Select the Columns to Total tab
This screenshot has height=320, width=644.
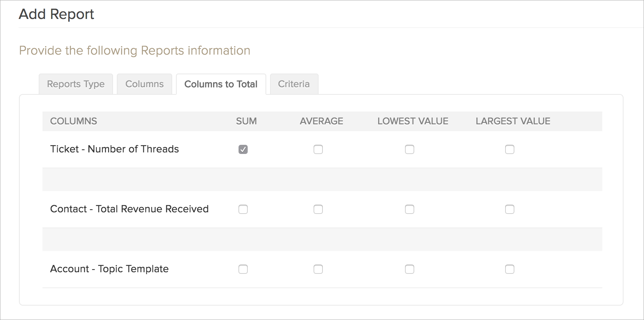[x=221, y=84]
